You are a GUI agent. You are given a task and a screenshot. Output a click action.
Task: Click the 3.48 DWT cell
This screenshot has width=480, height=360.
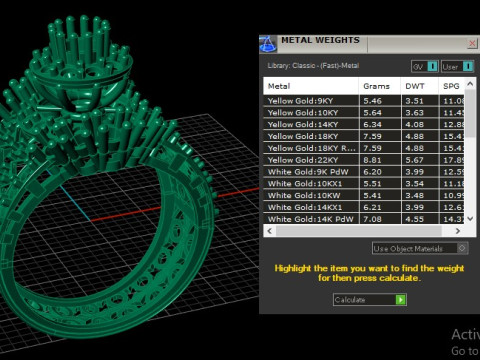click(420, 196)
